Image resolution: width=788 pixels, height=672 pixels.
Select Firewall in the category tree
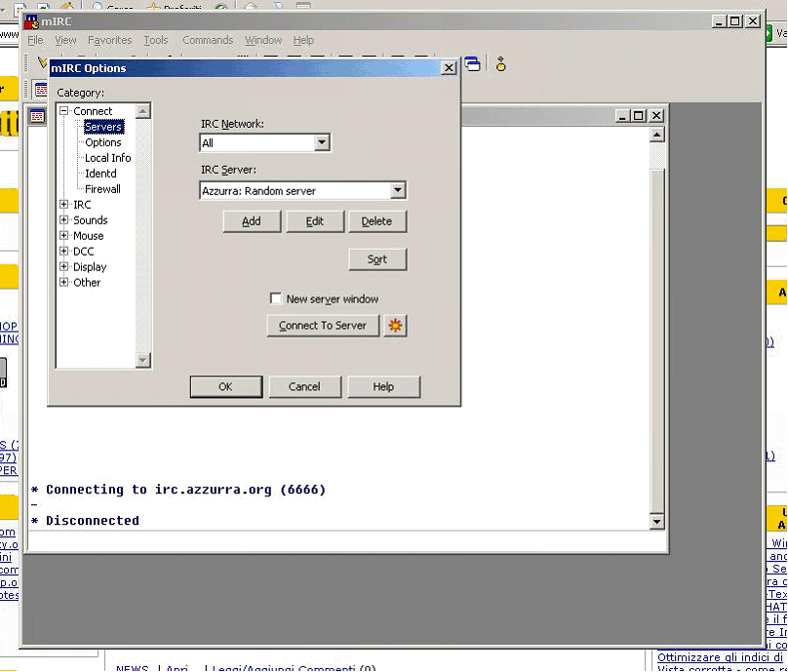tap(102, 189)
